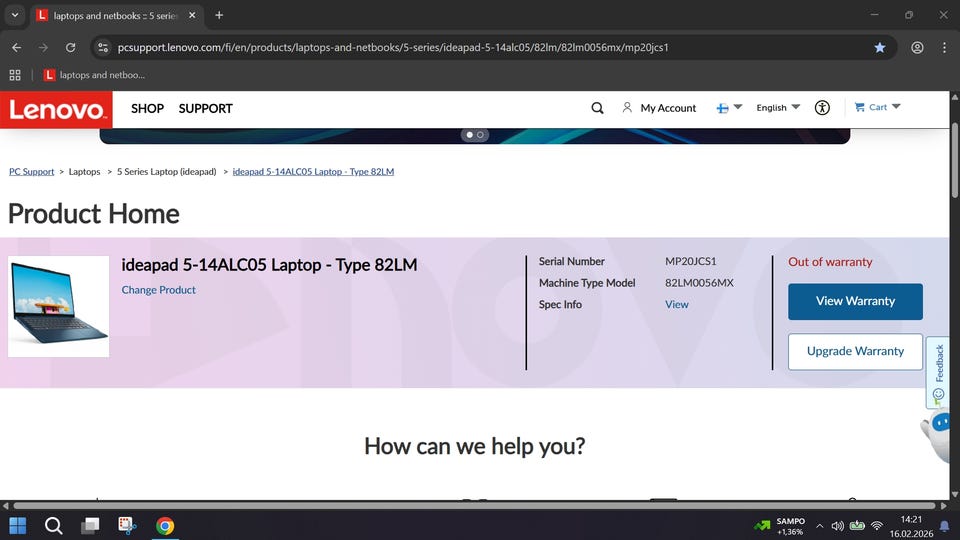Image resolution: width=960 pixels, height=540 pixels.
Task: Open the Windows Start menu
Action: tap(18, 525)
